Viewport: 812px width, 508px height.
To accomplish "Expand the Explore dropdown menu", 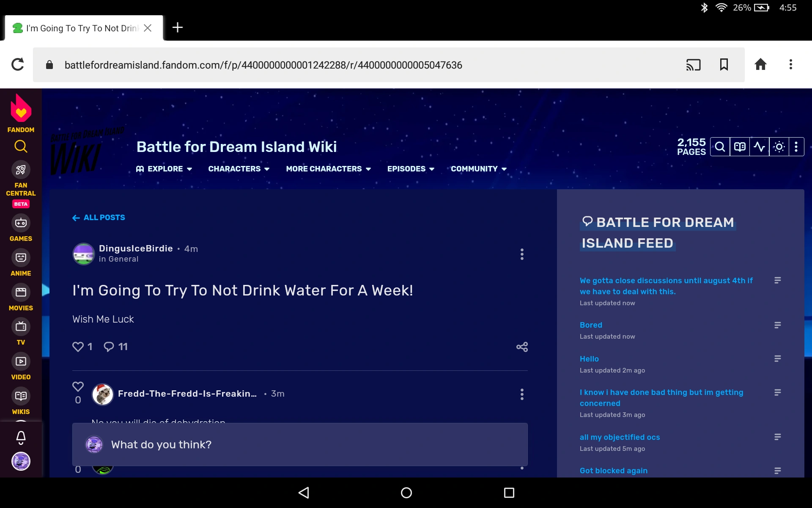I will coord(164,169).
